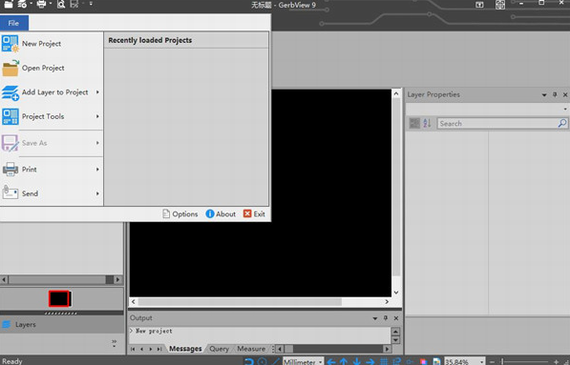This screenshot has width=570, height=365.
Task: Click the Print printer icon in File menu
Action: click(x=10, y=169)
